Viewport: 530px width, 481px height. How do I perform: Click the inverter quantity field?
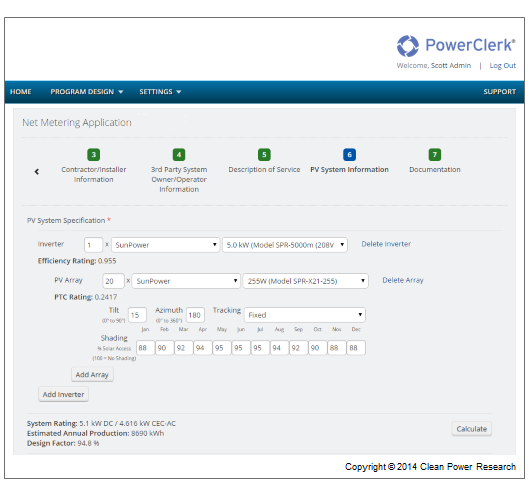point(93,245)
